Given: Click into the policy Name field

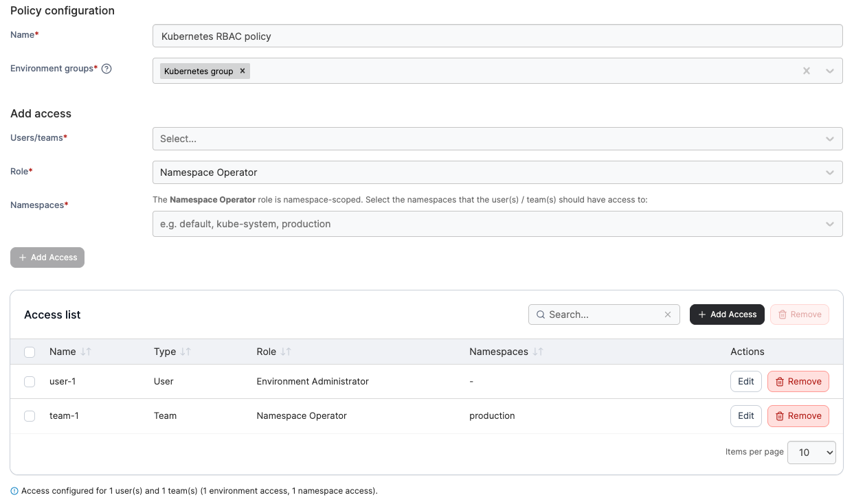Looking at the screenshot, I should point(497,36).
